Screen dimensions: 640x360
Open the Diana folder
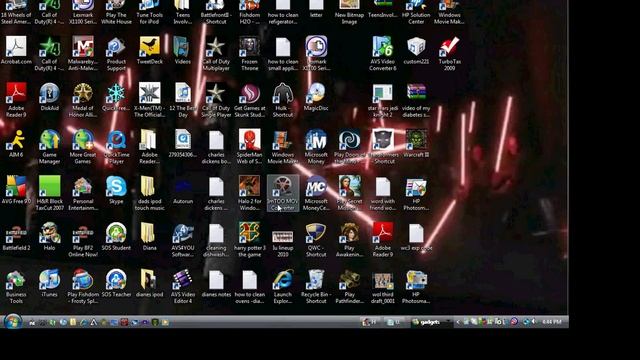(x=149, y=237)
